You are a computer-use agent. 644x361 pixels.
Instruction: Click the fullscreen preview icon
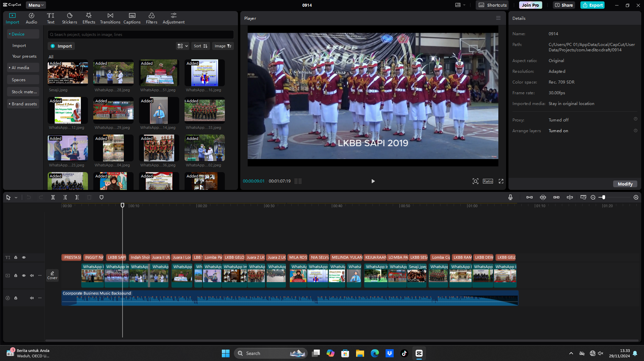pos(501,181)
